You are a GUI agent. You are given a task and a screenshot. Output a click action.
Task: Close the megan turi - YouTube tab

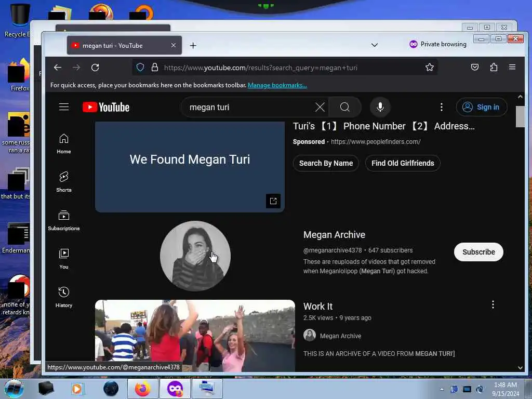click(x=174, y=45)
